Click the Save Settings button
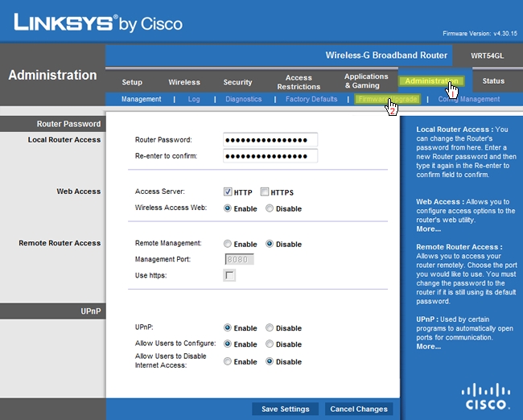This screenshot has height=420, width=523. click(285, 409)
